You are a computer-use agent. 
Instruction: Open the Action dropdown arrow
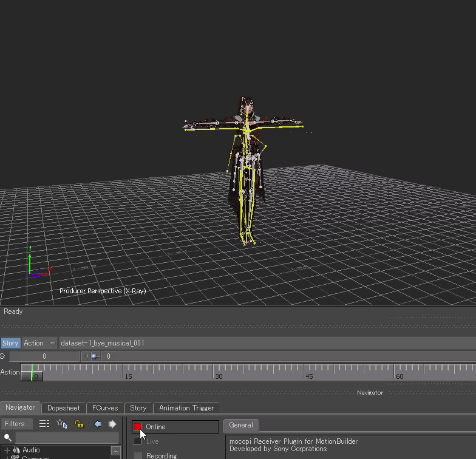coord(52,343)
